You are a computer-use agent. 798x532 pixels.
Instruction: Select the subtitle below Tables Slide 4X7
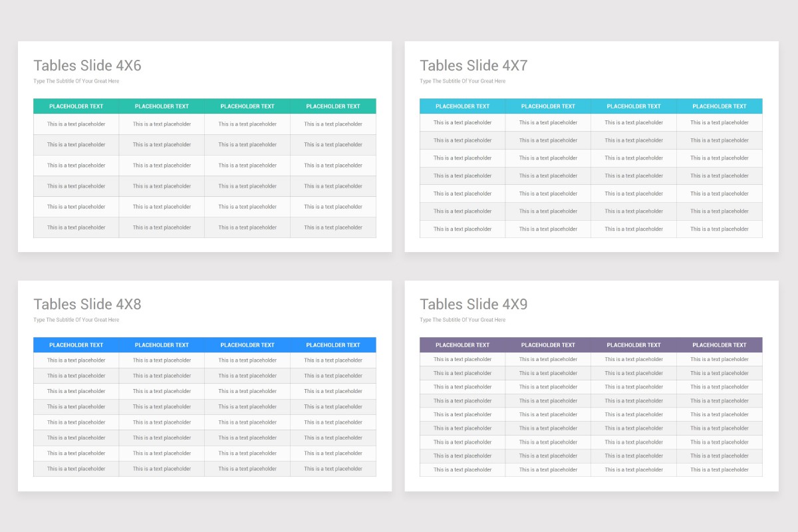(463, 81)
